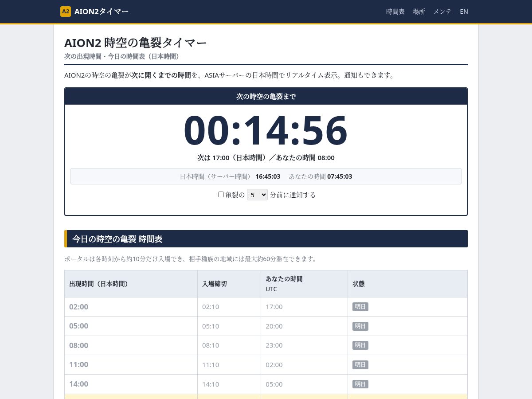Select the 次は 17:00 next rift line
Image resolution: width=532 pixels, height=399 pixels.
[x=266, y=157]
